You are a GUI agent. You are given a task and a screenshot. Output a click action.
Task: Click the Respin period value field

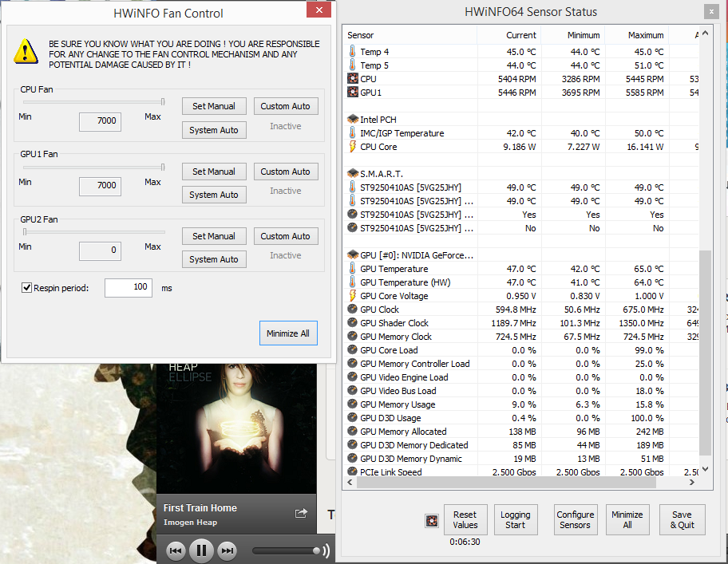129,287
